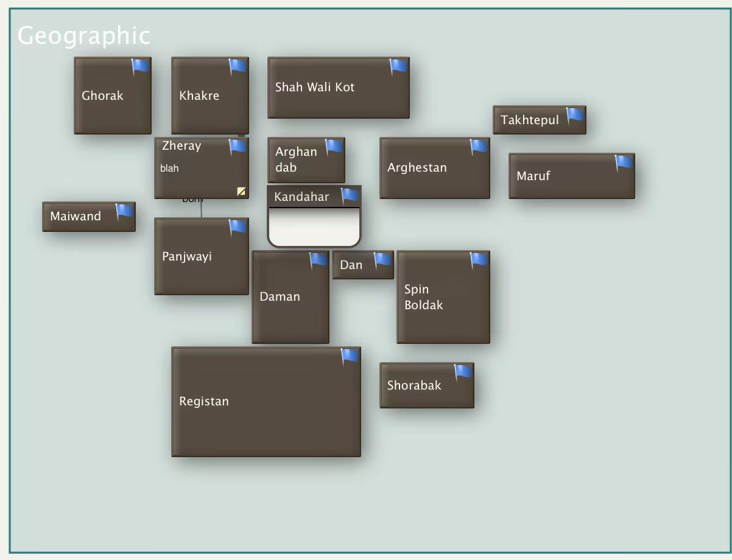The image size is (732, 560).
Task: Click inside the Kandahar container body
Action: click(314, 227)
